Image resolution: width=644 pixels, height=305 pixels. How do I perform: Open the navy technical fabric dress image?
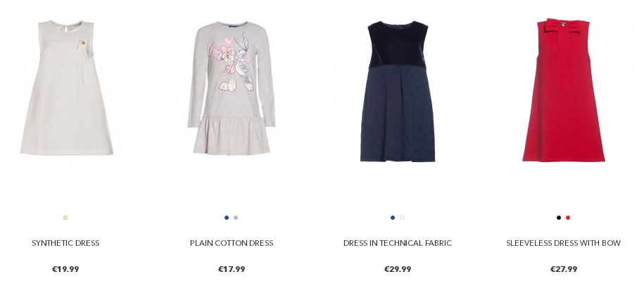point(398,92)
